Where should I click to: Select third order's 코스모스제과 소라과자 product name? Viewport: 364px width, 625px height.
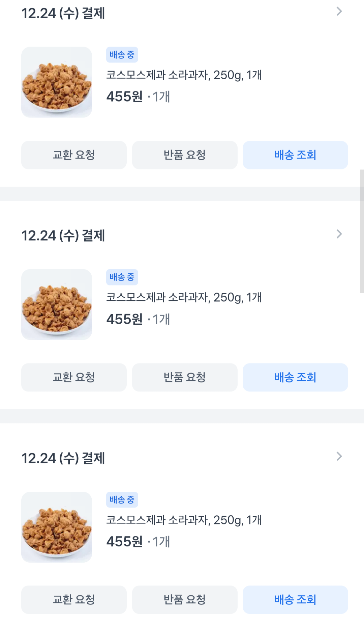coord(184,520)
